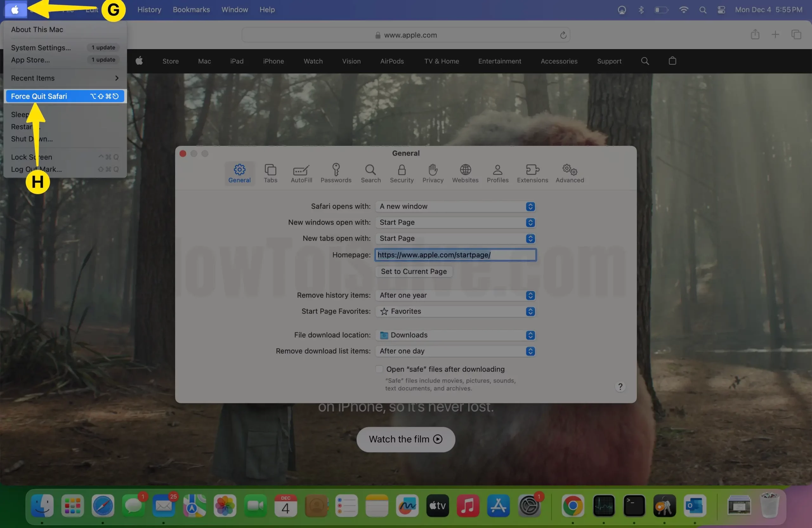Select the General settings pane
This screenshot has height=528, width=812.
point(239,173)
